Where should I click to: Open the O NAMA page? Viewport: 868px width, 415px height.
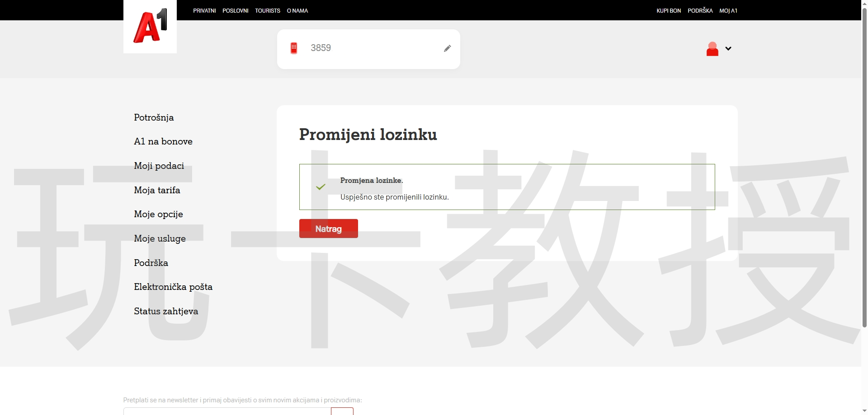tap(297, 10)
